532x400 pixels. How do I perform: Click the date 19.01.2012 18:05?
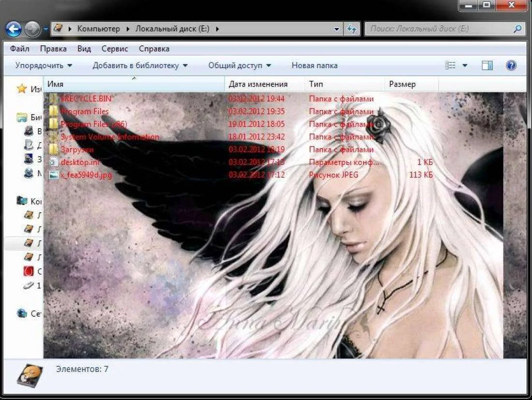tap(256, 124)
